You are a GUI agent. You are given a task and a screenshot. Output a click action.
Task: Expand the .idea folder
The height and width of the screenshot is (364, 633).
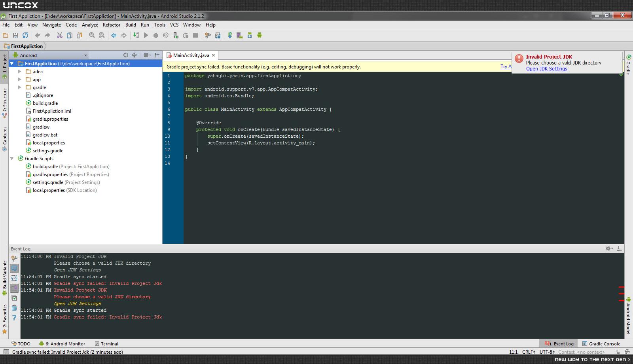pyautogui.click(x=20, y=72)
